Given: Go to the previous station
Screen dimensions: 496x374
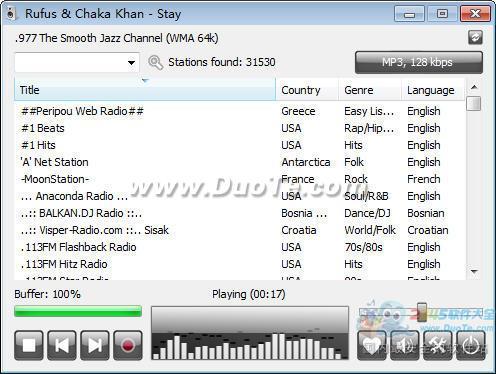Looking at the screenshot, I should [62, 345].
